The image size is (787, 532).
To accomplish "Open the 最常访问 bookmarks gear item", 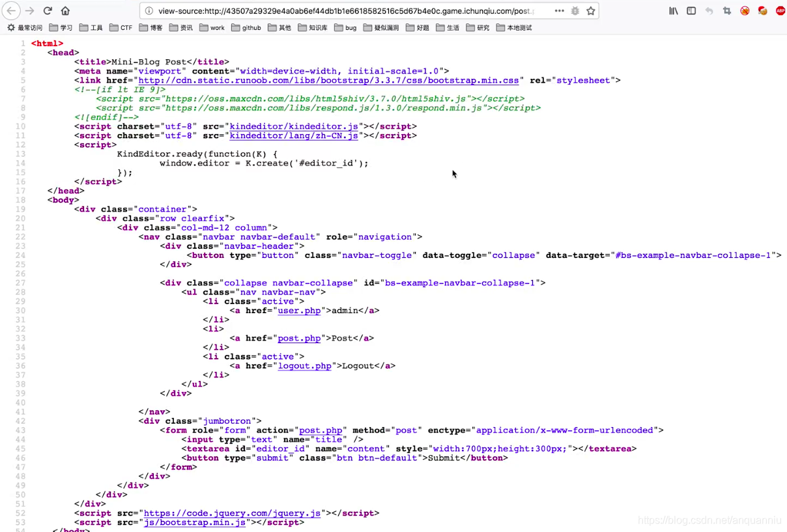I will tap(25, 27).
